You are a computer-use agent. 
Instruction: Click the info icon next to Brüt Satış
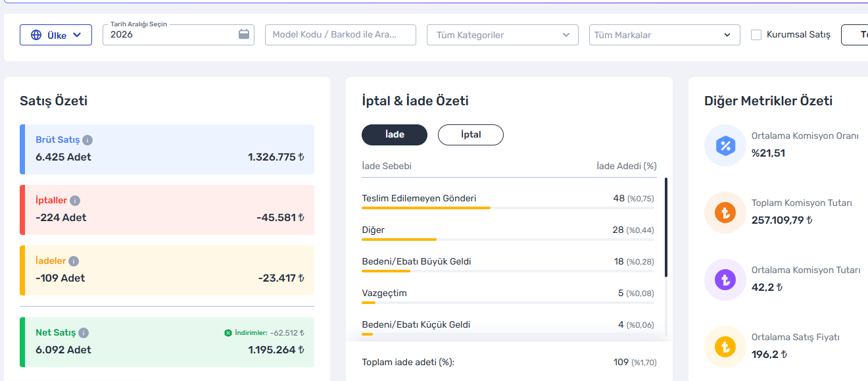(x=87, y=140)
